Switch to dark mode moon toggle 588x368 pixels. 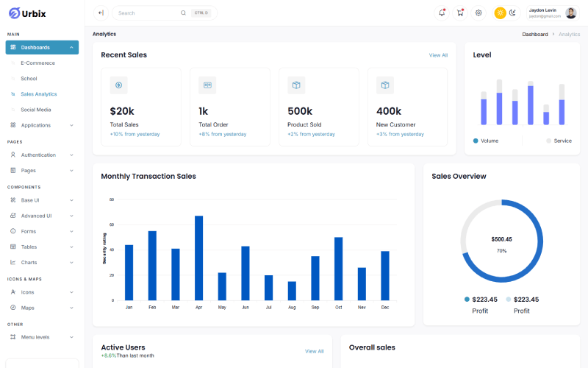click(513, 13)
